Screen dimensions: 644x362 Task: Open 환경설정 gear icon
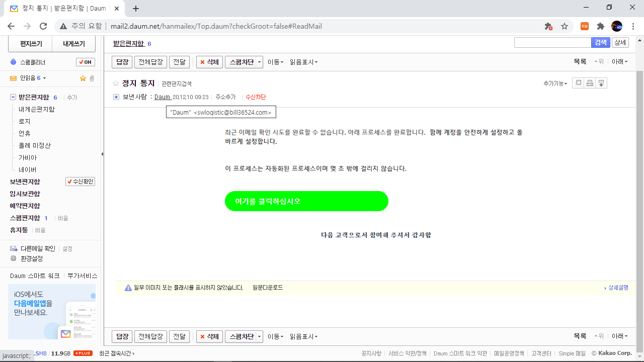pos(14,258)
